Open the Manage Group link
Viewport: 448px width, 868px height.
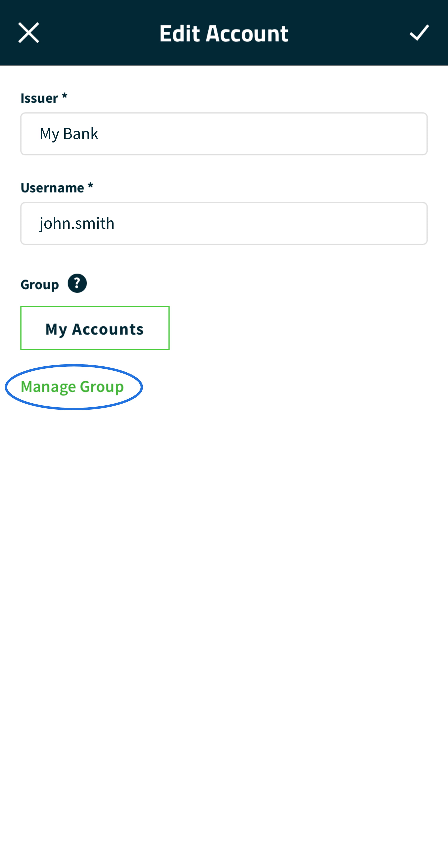tap(72, 387)
